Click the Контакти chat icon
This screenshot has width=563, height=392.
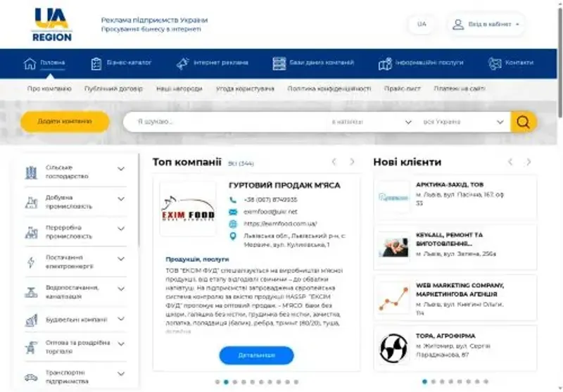495,63
